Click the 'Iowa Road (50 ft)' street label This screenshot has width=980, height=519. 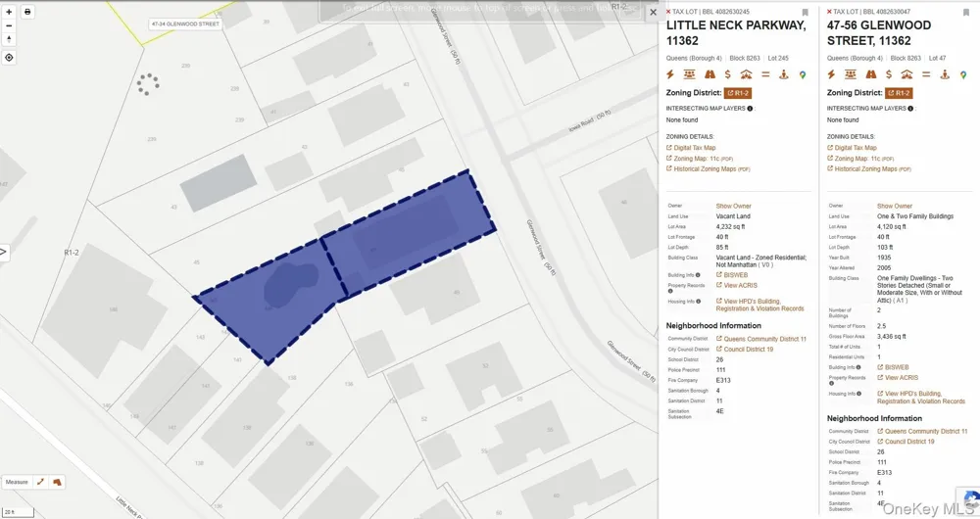click(x=589, y=121)
